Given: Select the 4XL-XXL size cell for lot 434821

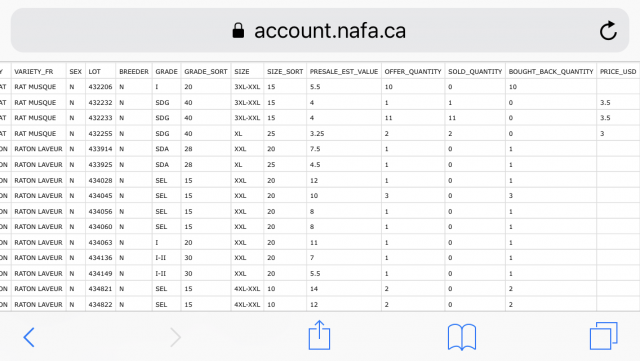Looking at the screenshot, I should click(247, 289).
